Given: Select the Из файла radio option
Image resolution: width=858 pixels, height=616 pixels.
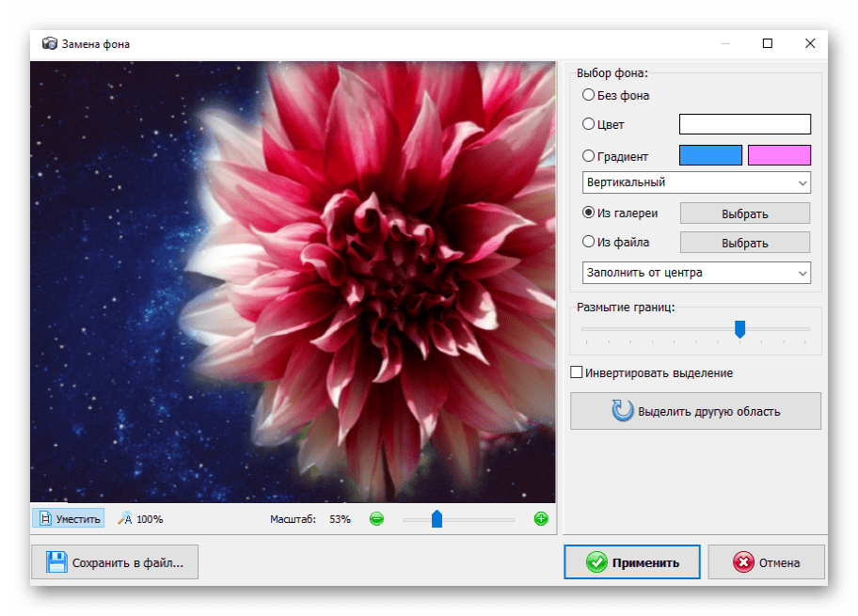Looking at the screenshot, I should tap(589, 243).
